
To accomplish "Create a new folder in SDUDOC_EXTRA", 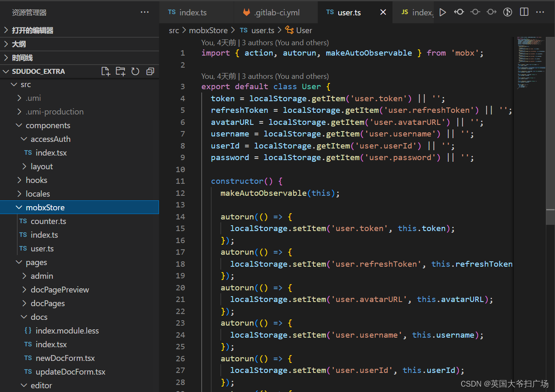I will coord(120,71).
